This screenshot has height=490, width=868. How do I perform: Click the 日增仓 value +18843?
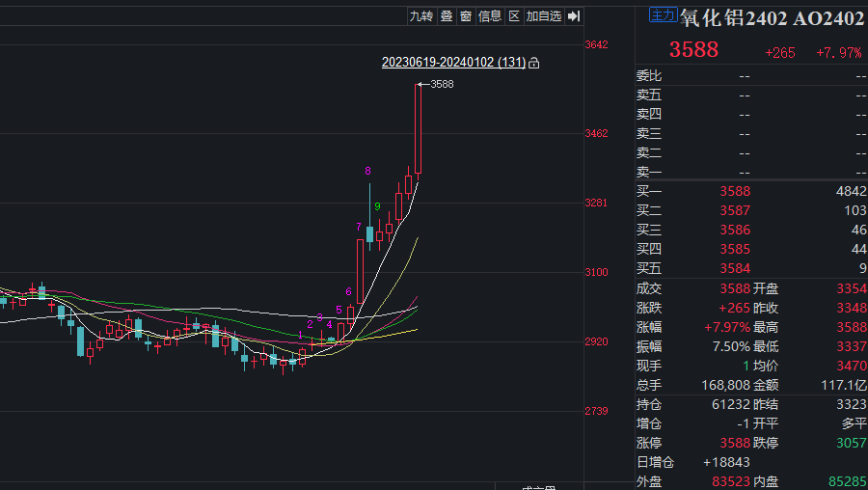tap(726, 462)
